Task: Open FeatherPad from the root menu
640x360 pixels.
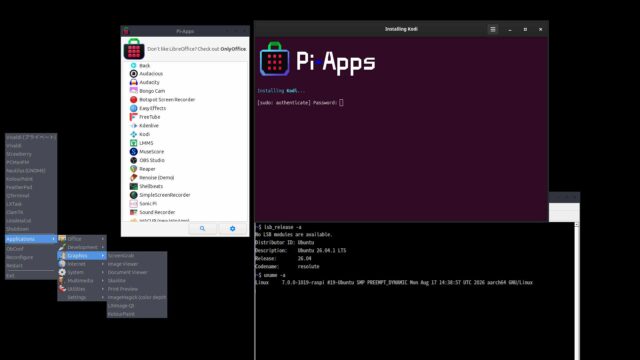Action: click(x=31, y=187)
